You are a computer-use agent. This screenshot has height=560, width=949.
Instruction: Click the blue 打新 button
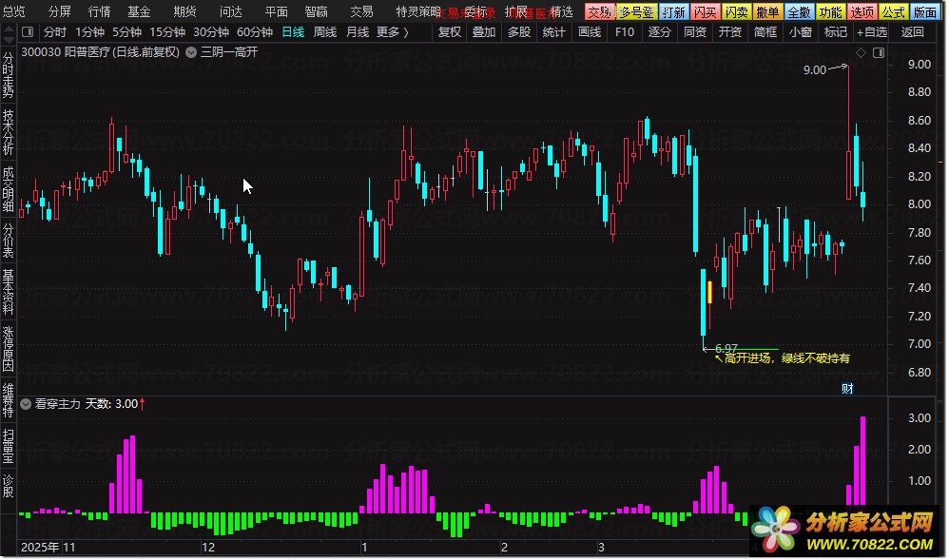[673, 12]
